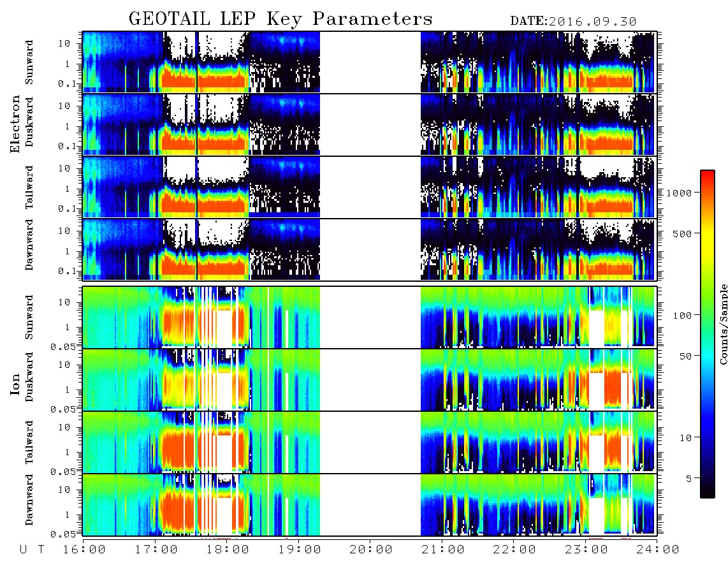
Task: Click the black bottom end of color bar
Action: click(708, 493)
